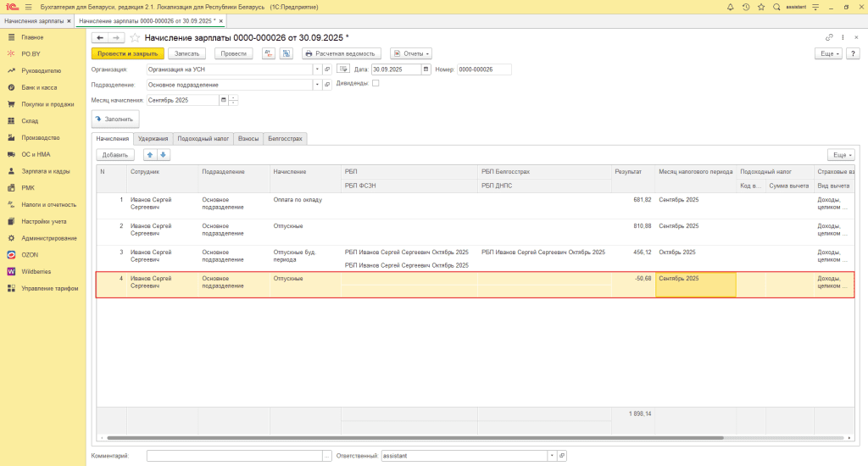Image resolution: width=868 pixels, height=466 pixels.
Task: Open calendar picker for Дата field
Action: pos(426,69)
